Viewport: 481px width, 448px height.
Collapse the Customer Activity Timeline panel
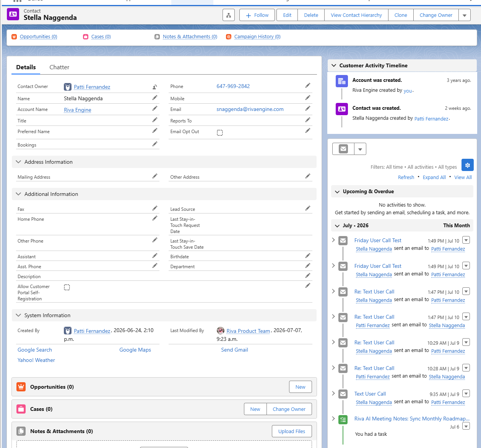(x=334, y=65)
